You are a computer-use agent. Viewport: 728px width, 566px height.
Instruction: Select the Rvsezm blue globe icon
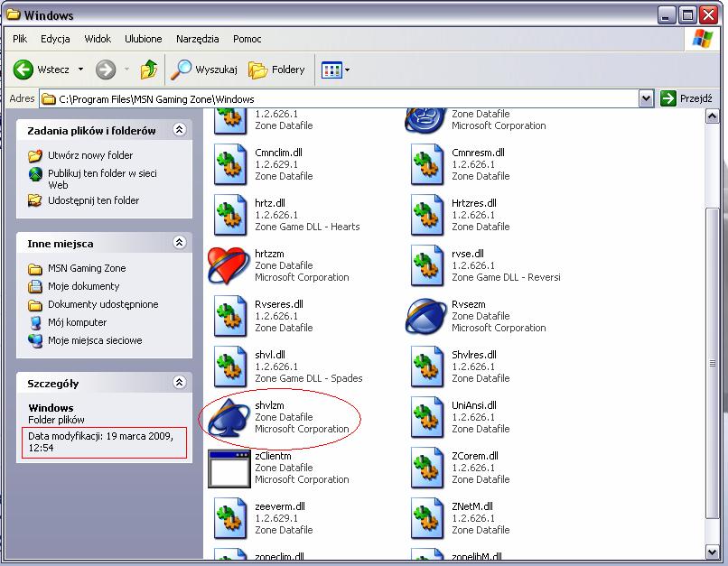(425, 317)
